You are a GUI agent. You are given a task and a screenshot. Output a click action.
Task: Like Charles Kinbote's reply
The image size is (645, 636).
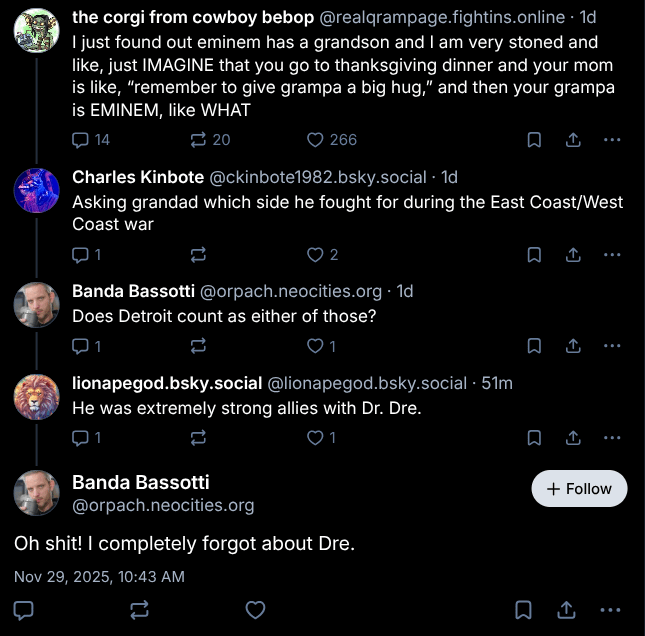coord(316,255)
